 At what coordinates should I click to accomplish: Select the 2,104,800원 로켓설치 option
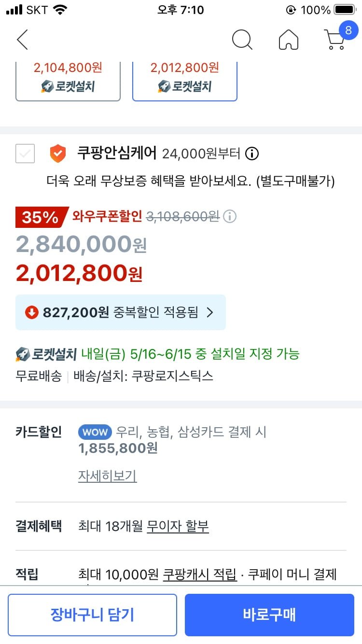click(68, 81)
